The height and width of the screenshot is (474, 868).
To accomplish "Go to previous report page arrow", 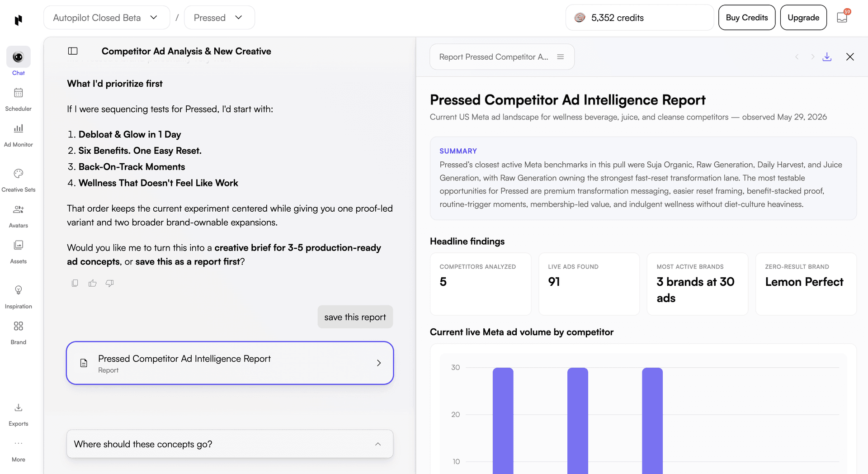I will [x=797, y=57].
